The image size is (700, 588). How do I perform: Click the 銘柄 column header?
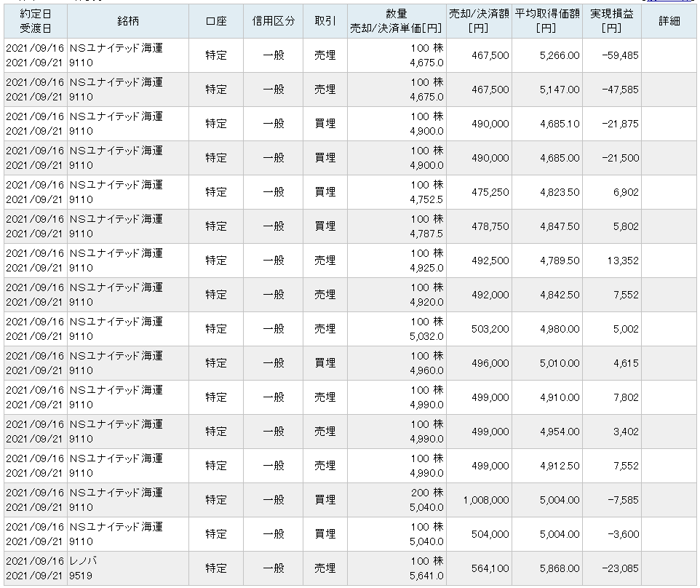[128, 21]
